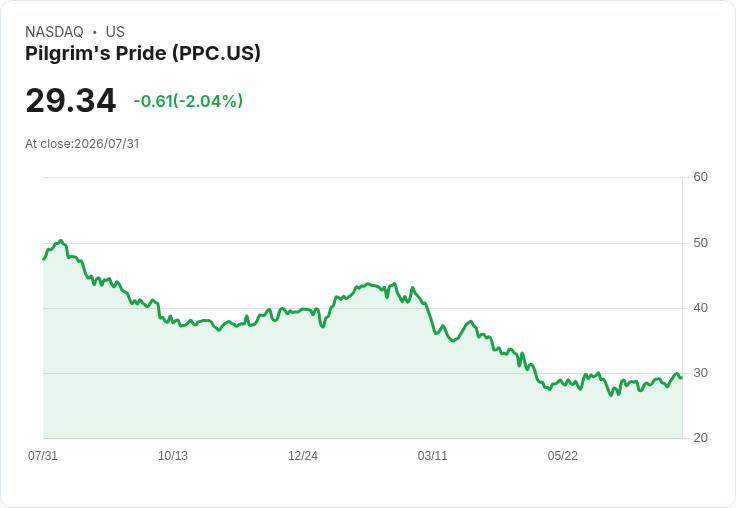Click the 05/22 x-axis date label
This screenshot has height=508, width=736.
(562, 455)
